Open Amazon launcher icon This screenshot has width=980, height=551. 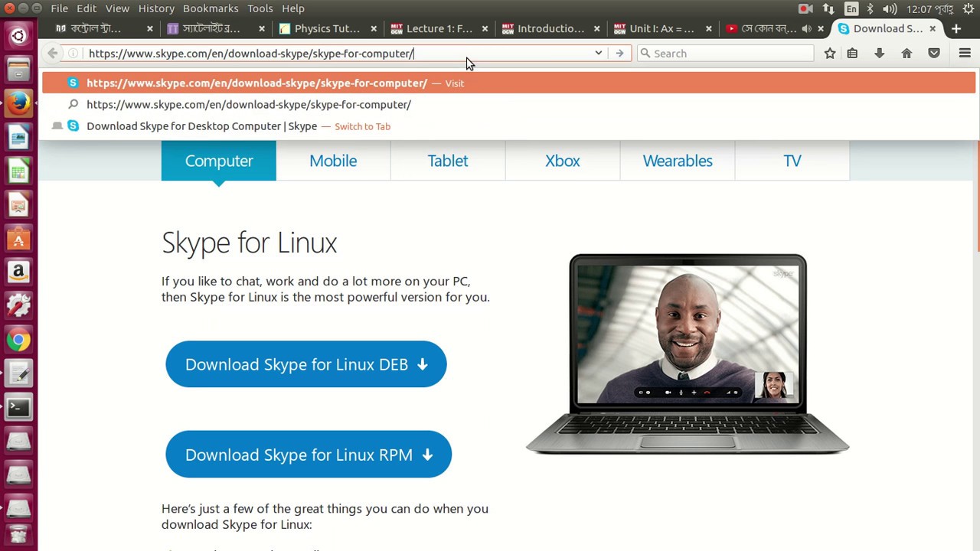18,272
